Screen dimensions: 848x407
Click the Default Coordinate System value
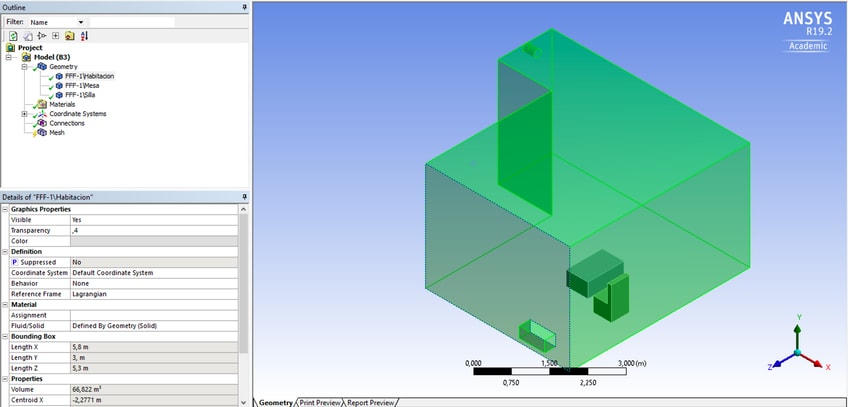(x=154, y=273)
